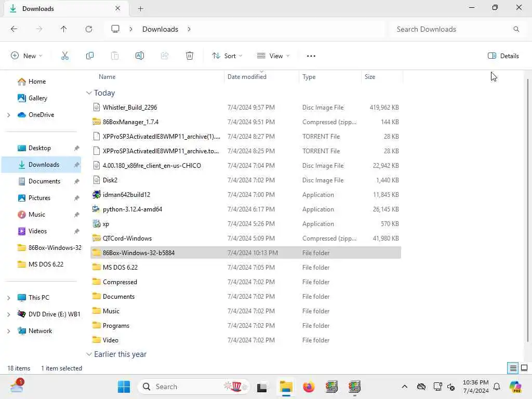Click File Explorer taskbar icon

(x=286, y=387)
